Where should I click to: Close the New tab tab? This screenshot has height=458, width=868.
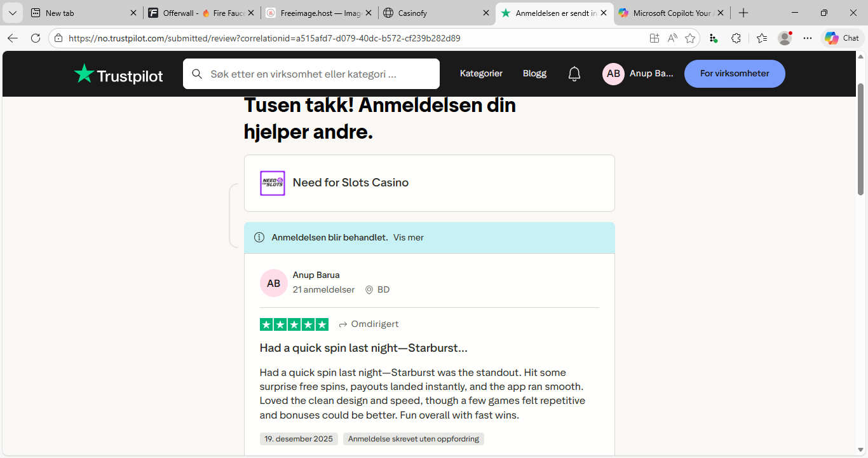(133, 13)
